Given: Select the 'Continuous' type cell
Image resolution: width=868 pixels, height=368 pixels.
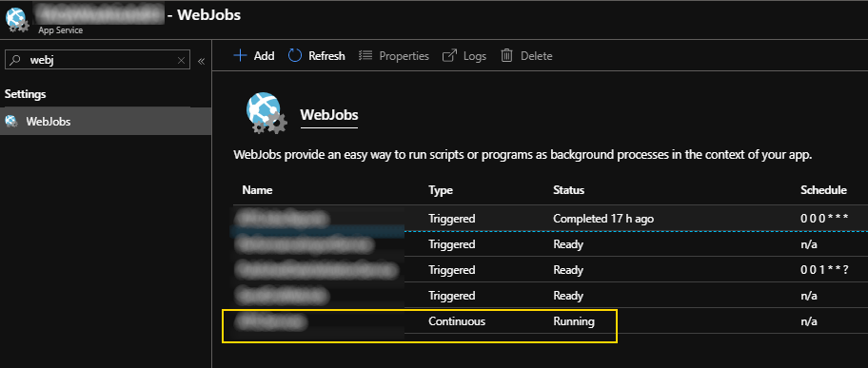Looking at the screenshot, I should click(x=457, y=321).
